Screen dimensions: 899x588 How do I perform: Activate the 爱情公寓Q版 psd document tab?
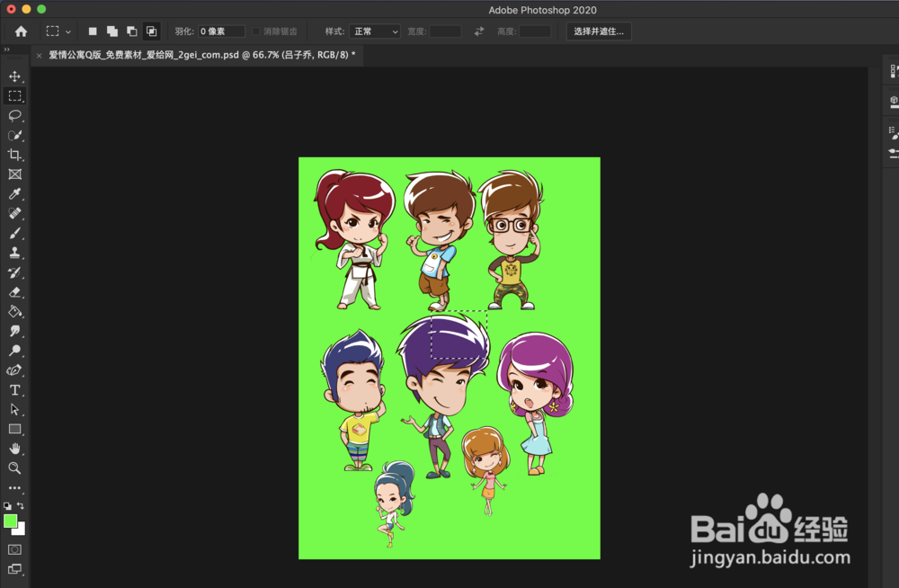[x=201, y=55]
